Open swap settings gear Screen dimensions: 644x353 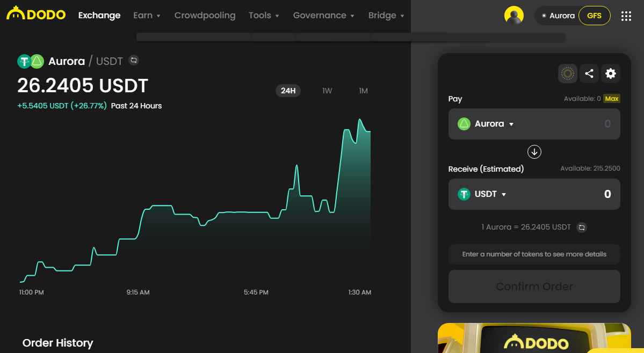[x=611, y=73]
